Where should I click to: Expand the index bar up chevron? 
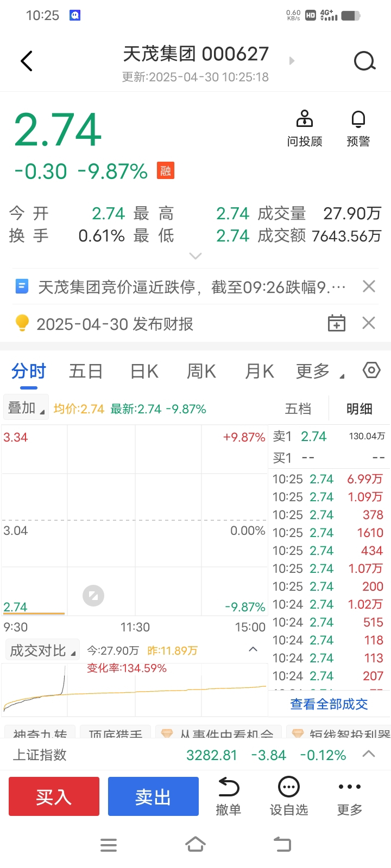click(x=369, y=754)
